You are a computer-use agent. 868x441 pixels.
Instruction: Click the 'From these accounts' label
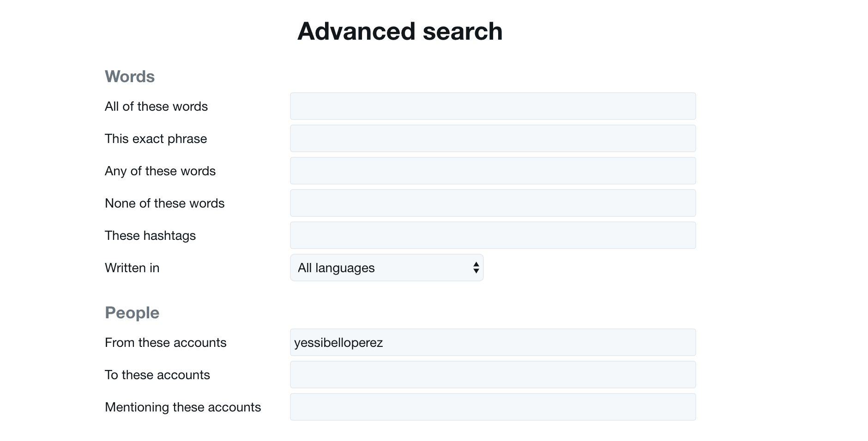click(x=165, y=343)
